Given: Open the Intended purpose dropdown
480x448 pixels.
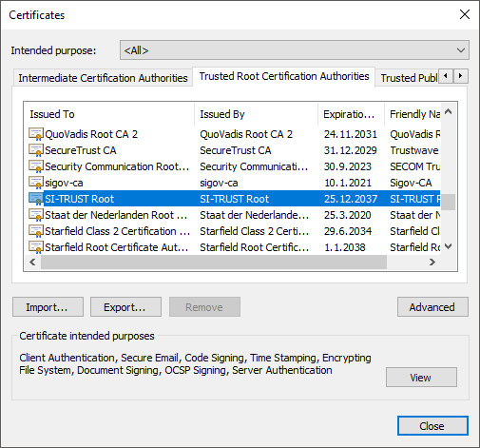Looking at the screenshot, I should tap(295, 50).
